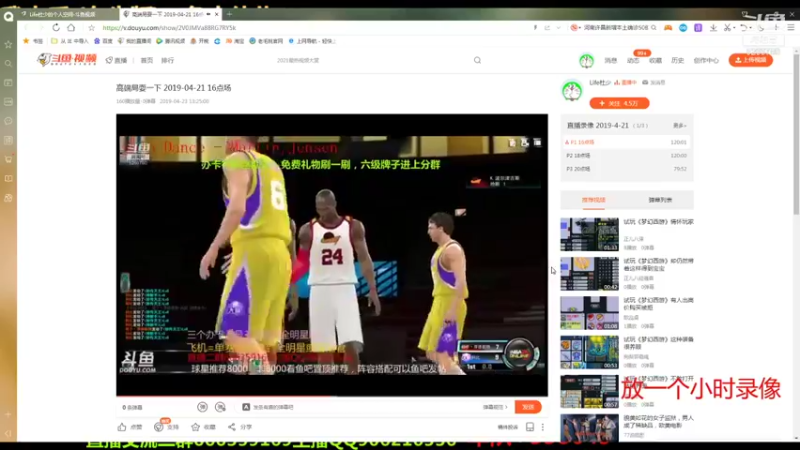Expand the 弹幕礼仪 chevron link
The width and height of the screenshot is (800, 450).
coord(495,407)
